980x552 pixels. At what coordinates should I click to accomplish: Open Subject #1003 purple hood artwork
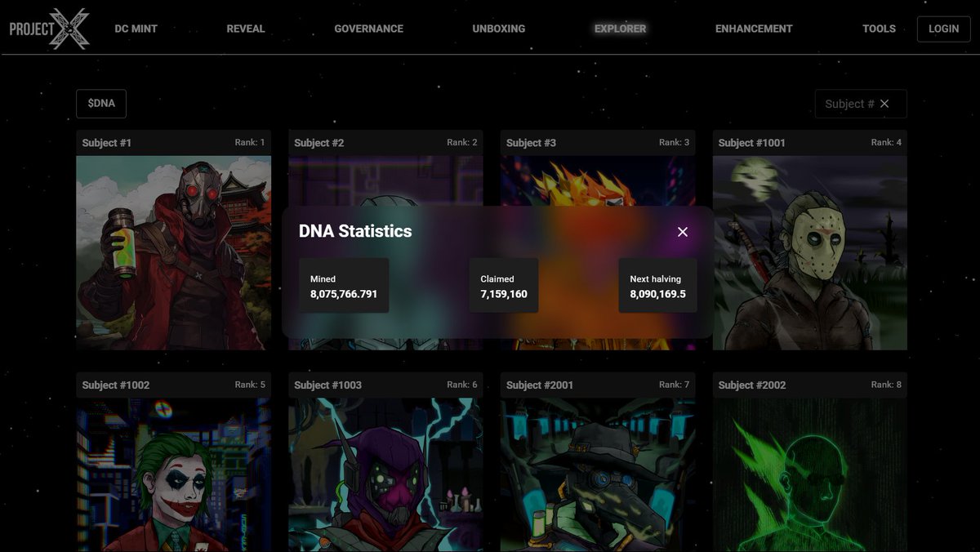[x=385, y=474]
